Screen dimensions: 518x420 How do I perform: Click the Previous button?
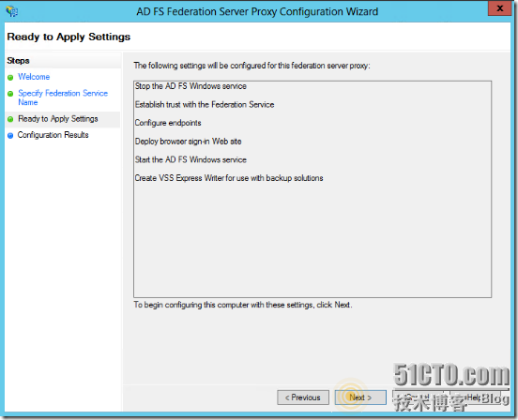coord(303,397)
